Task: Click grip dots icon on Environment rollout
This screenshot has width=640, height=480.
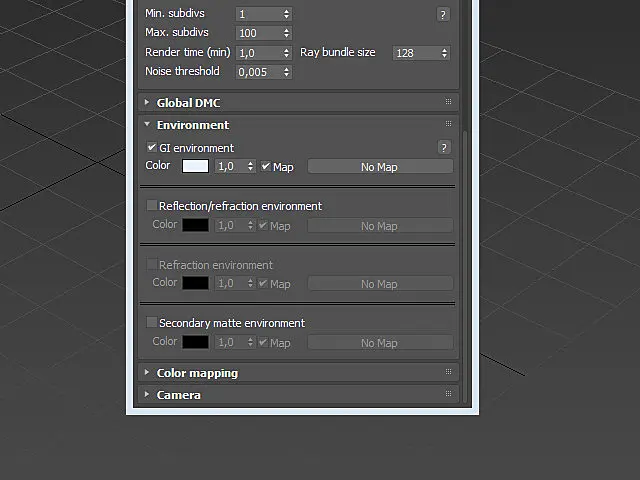Action: coord(448,124)
